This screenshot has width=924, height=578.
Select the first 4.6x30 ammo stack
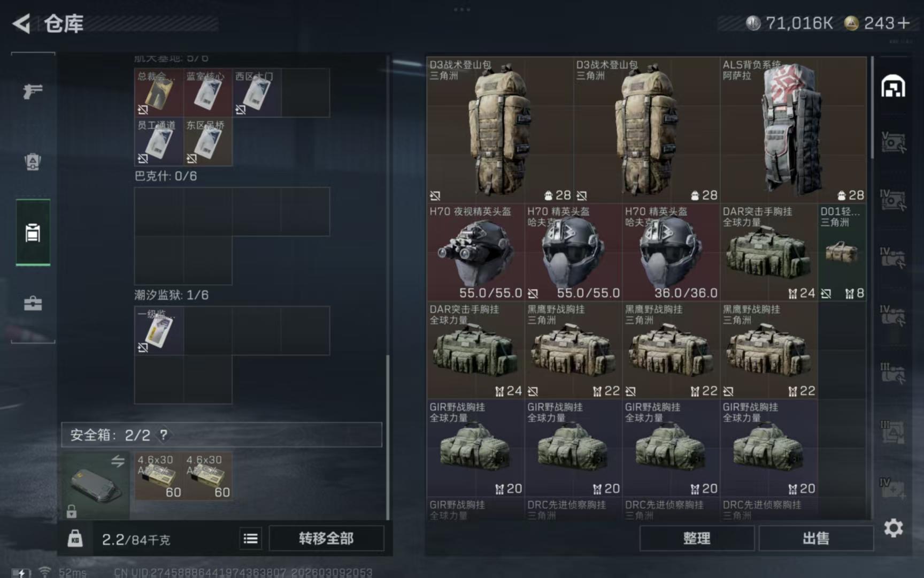point(159,476)
